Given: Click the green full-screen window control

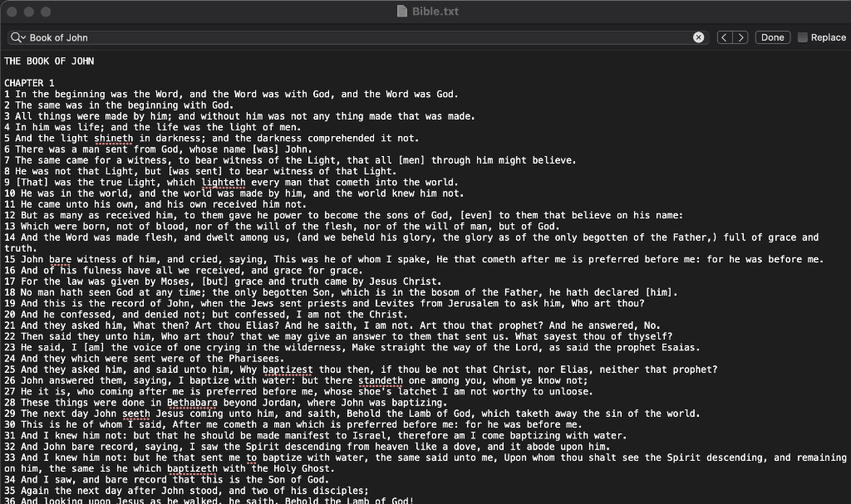Looking at the screenshot, I should click(x=45, y=12).
